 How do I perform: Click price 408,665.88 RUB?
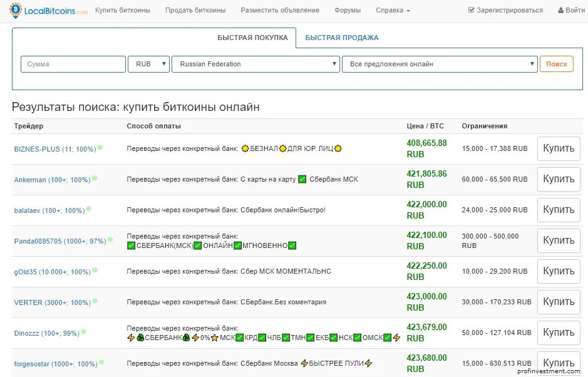pos(426,148)
